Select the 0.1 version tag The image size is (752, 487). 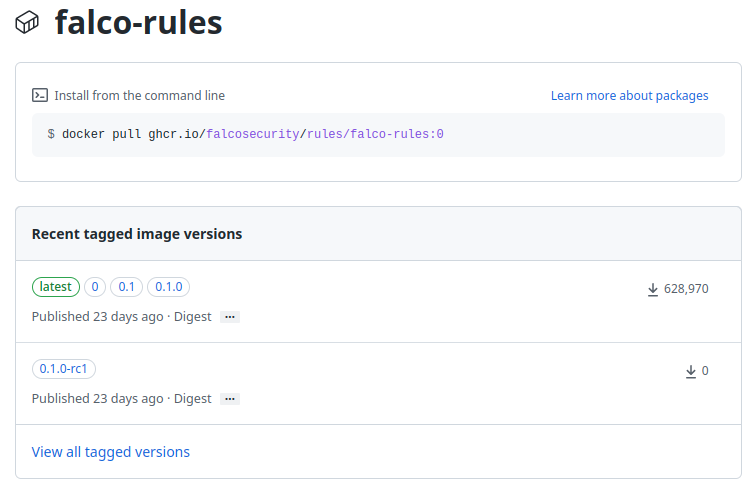point(127,287)
